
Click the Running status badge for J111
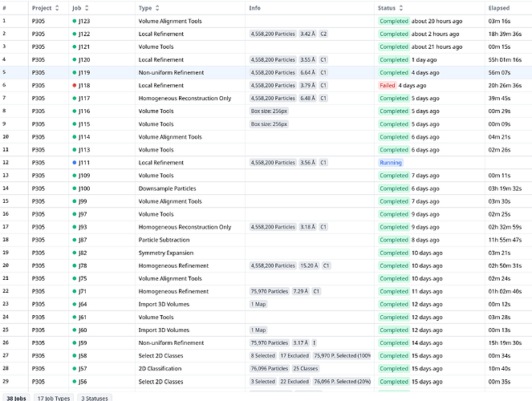pos(391,163)
